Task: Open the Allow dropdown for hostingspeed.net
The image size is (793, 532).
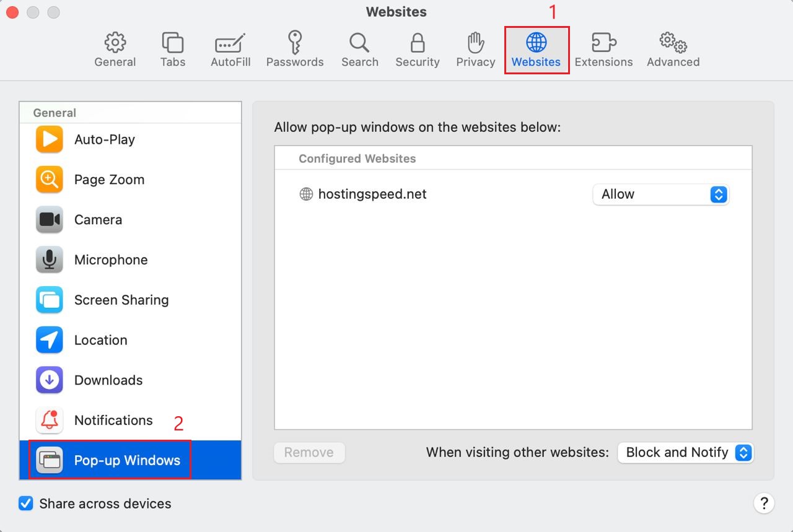Action: pyautogui.click(x=660, y=194)
